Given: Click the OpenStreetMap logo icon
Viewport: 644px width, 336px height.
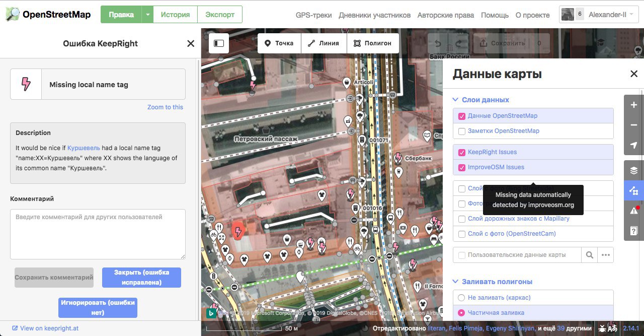Looking at the screenshot, I should [x=12, y=14].
